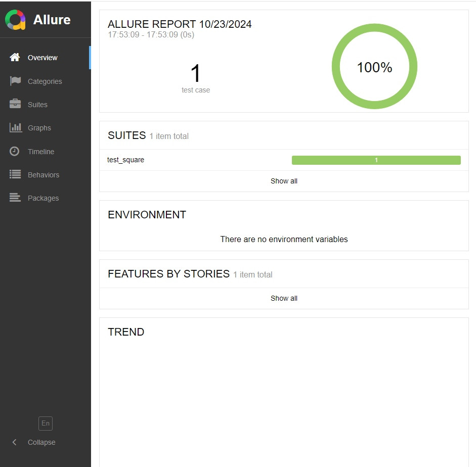Click the Suites briefcase icon
Screen dimensions: 476x467
point(15,104)
